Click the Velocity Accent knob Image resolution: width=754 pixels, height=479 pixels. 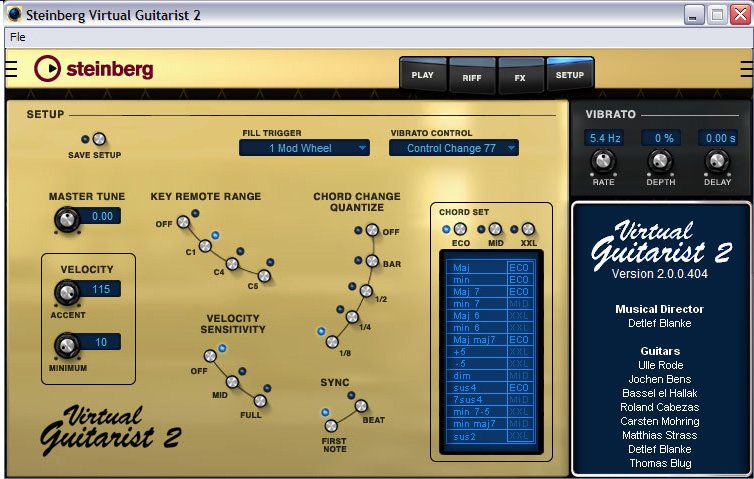67,292
